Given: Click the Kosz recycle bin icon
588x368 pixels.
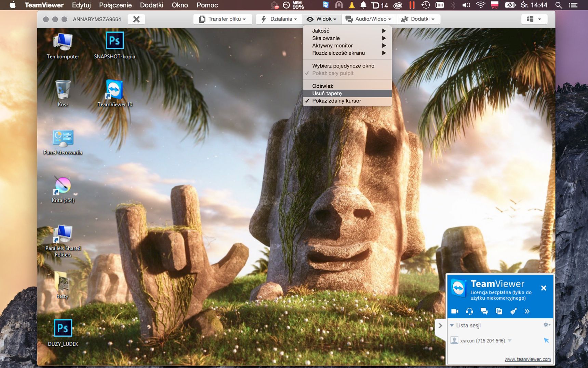Looking at the screenshot, I should pos(63,93).
